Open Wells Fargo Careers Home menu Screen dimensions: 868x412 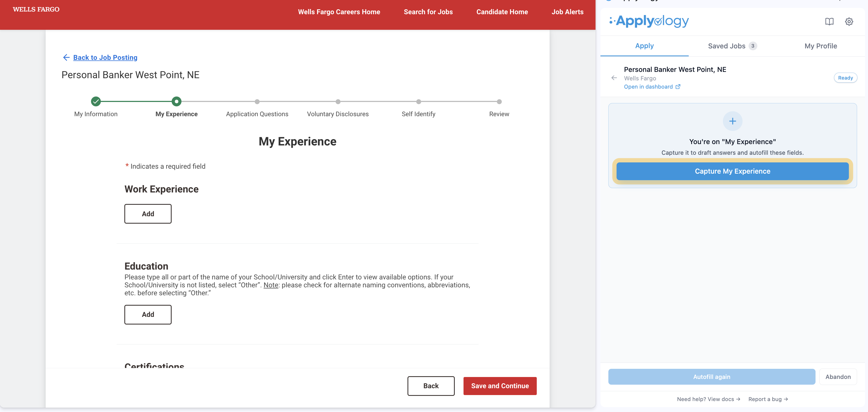(x=339, y=12)
